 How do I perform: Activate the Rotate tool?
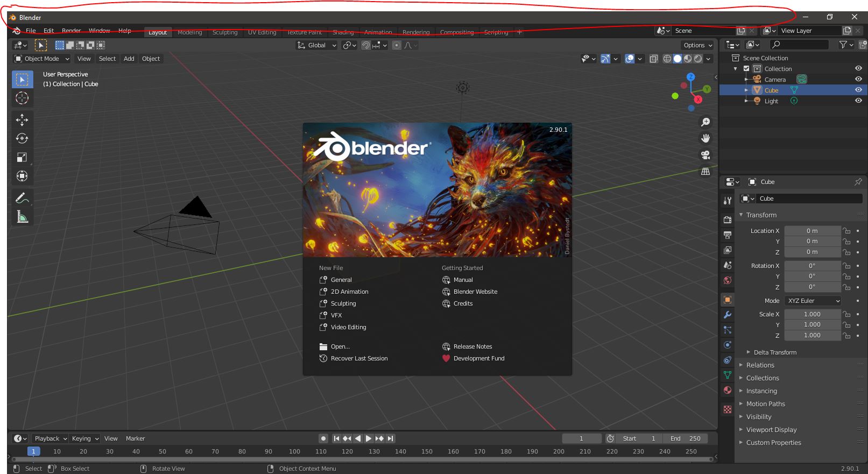[x=22, y=138]
